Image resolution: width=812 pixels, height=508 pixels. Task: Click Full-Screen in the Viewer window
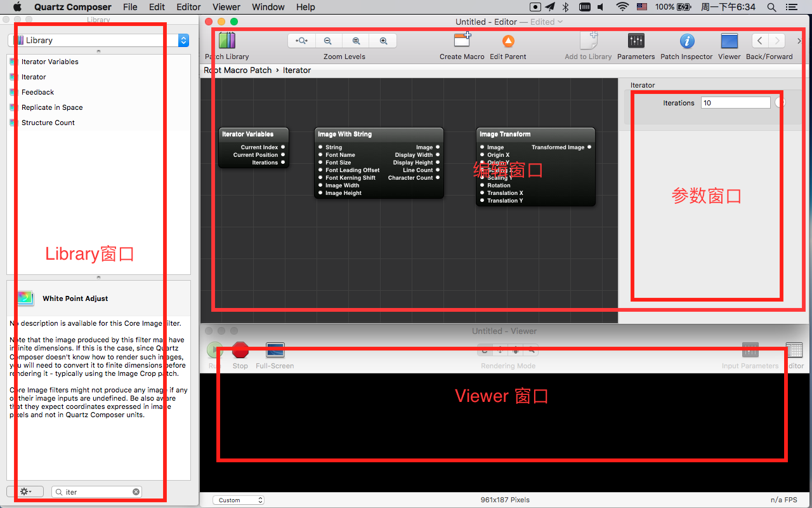point(275,350)
